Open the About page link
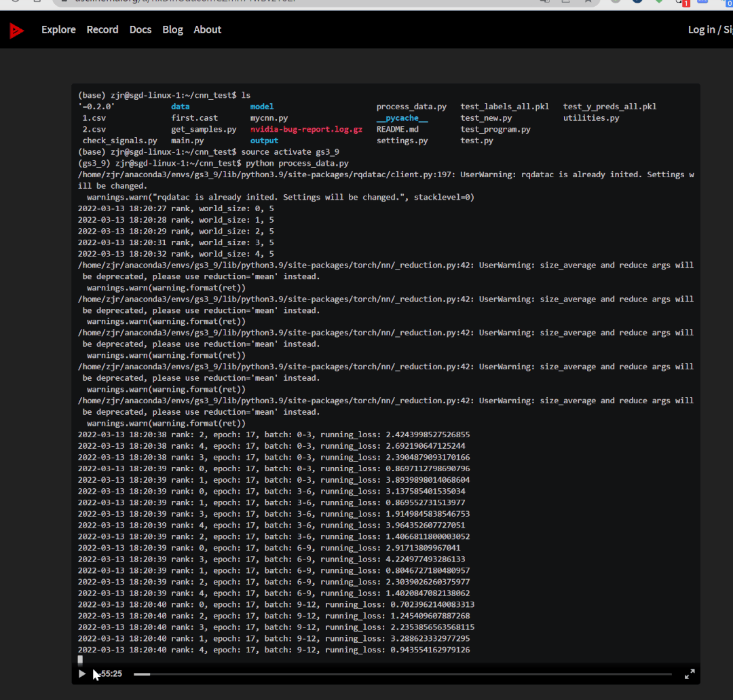This screenshot has height=700, width=733. 207,30
